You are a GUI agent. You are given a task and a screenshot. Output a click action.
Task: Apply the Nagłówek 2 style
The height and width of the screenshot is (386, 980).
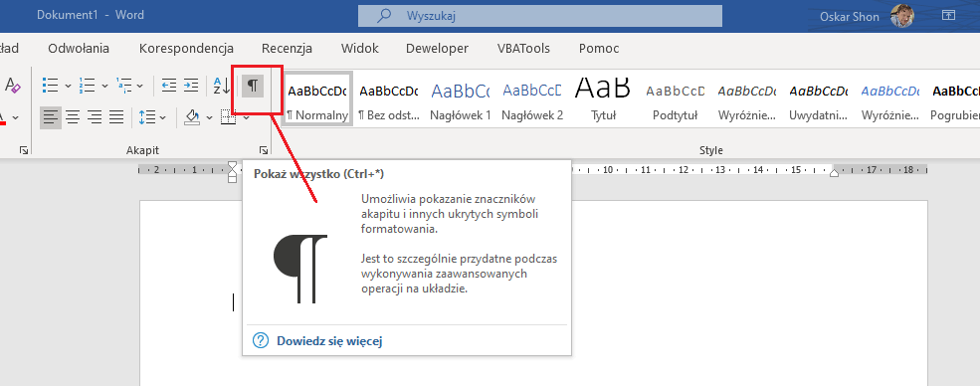[x=532, y=99]
